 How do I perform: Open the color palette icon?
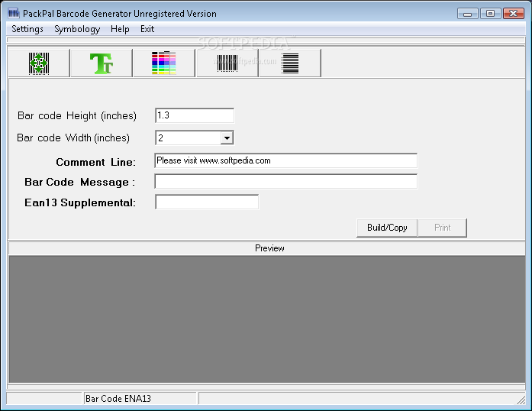(x=164, y=63)
